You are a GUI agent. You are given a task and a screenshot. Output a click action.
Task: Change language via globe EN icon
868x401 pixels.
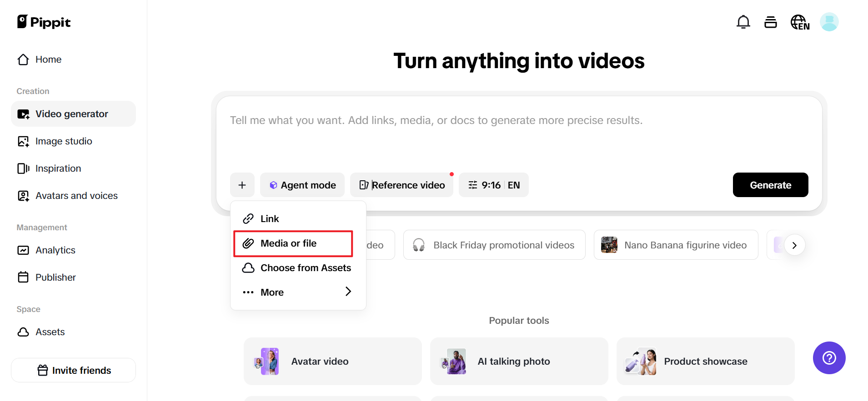click(x=800, y=22)
